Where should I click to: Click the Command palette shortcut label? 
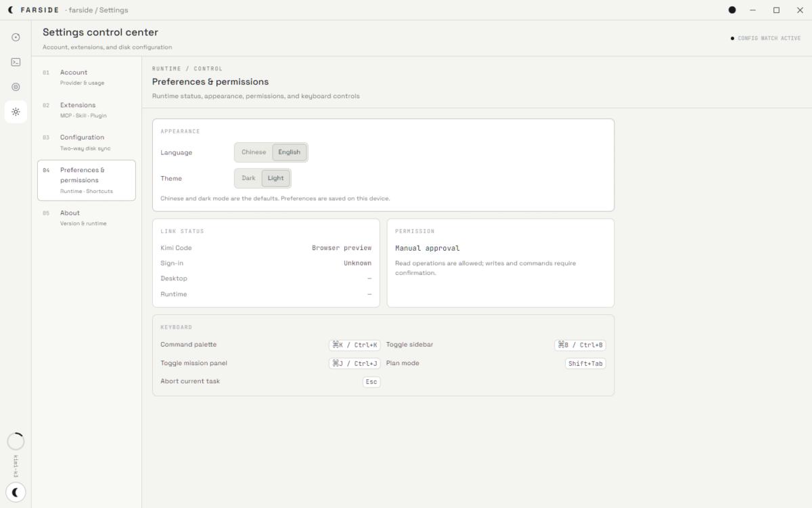(189, 345)
